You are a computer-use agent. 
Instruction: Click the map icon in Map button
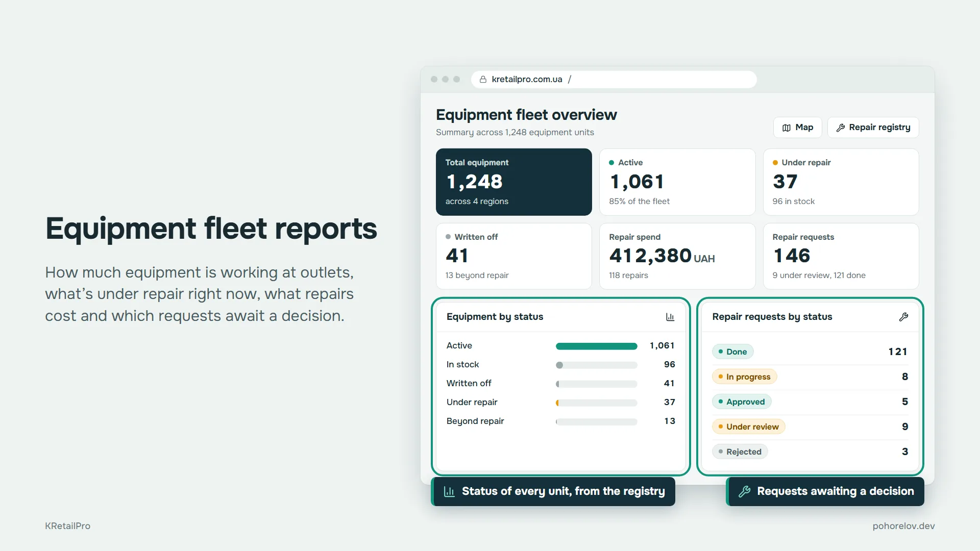pyautogui.click(x=787, y=128)
